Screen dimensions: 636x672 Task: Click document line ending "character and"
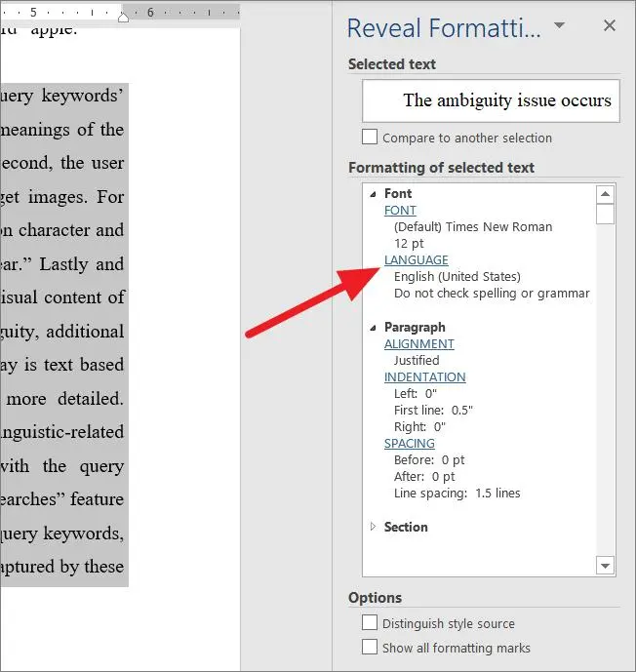pos(62,230)
